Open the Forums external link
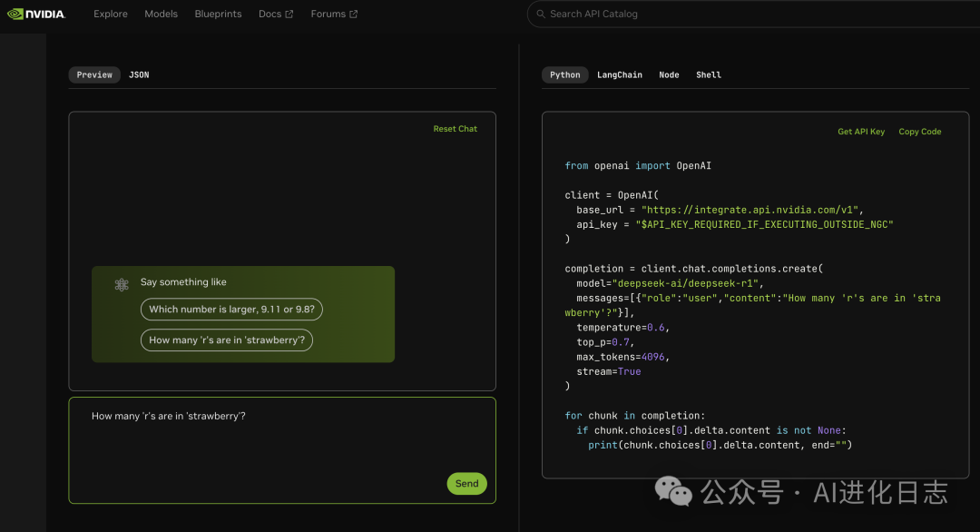The image size is (980, 532). tap(334, 14)
